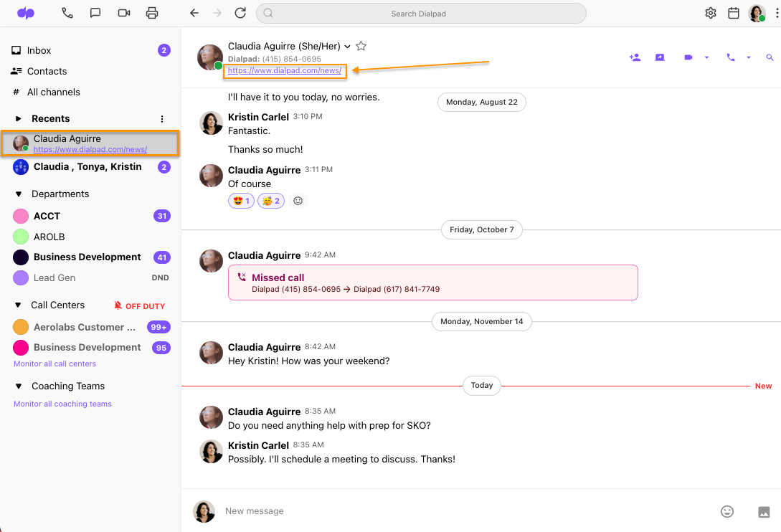
Task: Add a reaction with the smiley icon
Action: tap(298, 201)
